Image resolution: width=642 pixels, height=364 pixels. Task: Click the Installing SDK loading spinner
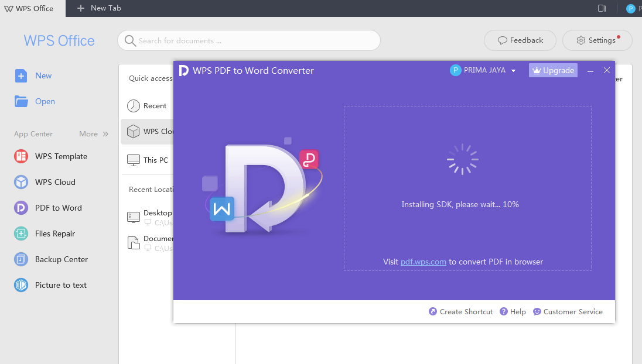click(463, 159)
